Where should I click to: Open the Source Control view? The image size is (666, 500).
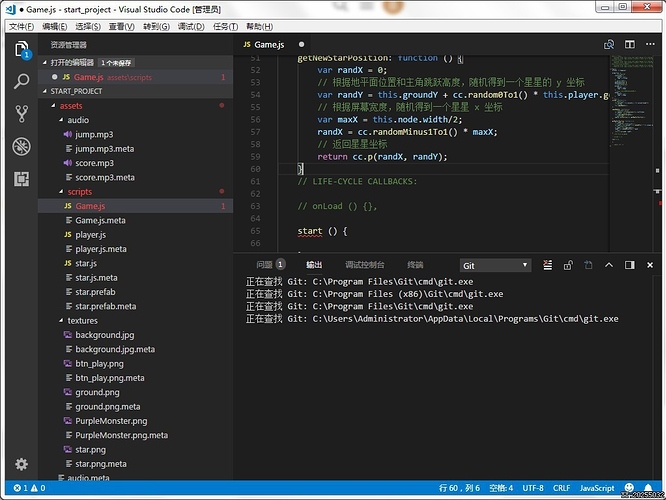pos(21,114)
